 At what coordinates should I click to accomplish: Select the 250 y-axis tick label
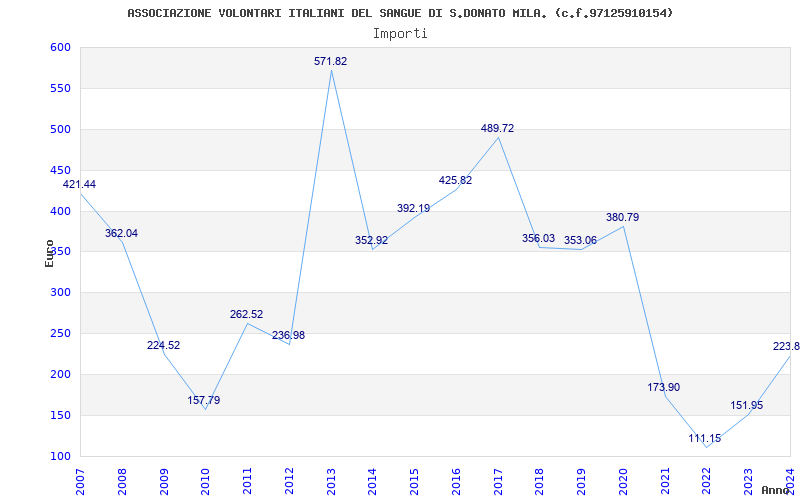(x=60, y=334)
